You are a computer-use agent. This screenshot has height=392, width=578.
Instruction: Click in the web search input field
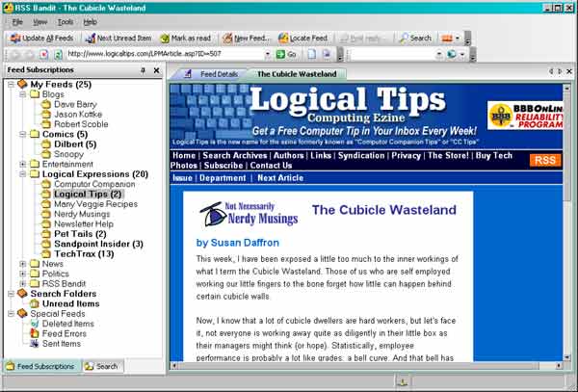coord(391,55)
